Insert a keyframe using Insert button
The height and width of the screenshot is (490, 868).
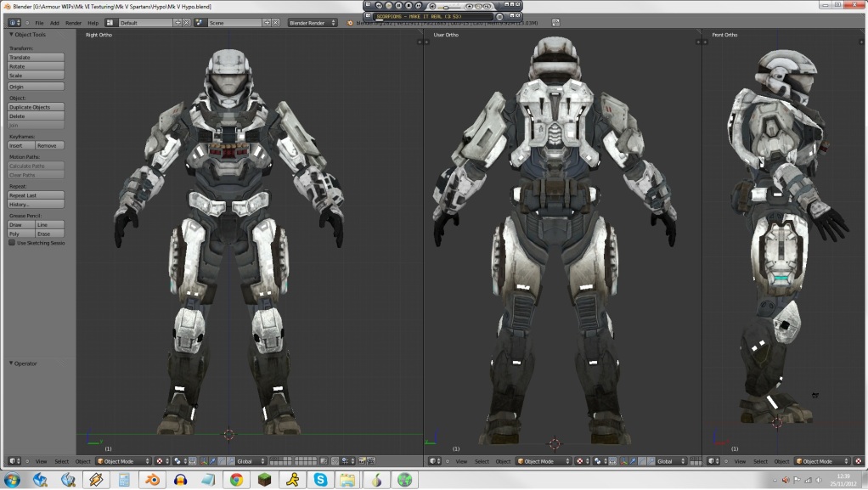[21, 145]
